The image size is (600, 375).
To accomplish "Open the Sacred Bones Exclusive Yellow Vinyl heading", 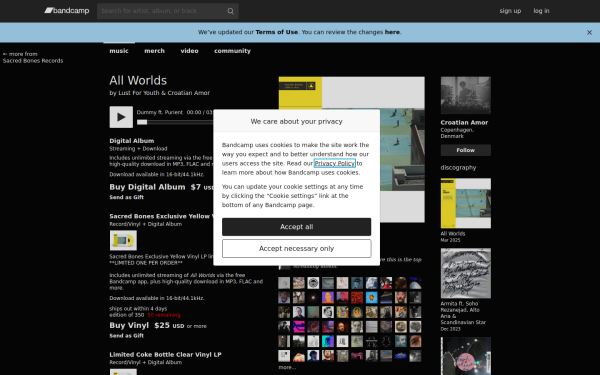I will (161, 216).
